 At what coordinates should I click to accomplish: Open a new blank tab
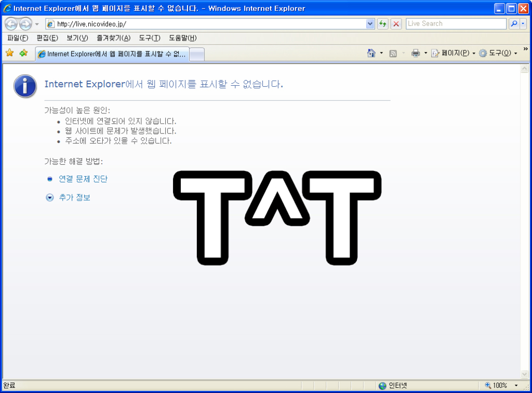(x=197, y=54)
